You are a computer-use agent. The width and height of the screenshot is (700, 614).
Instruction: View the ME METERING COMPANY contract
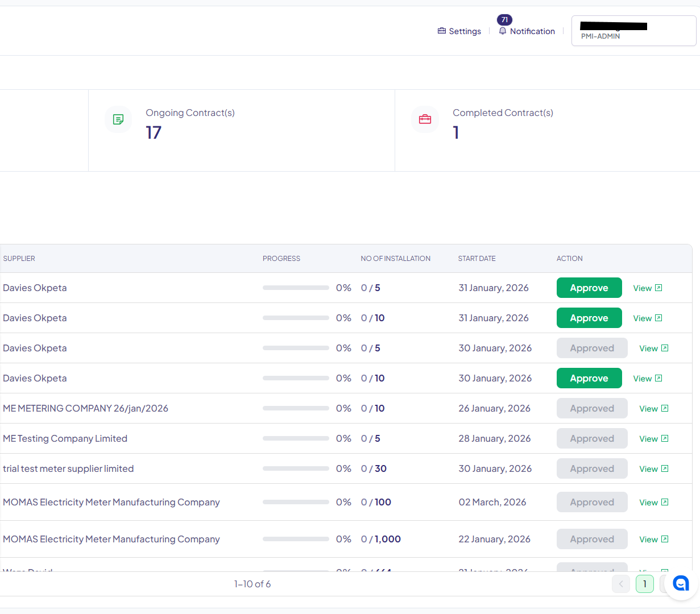pos(648,408)
